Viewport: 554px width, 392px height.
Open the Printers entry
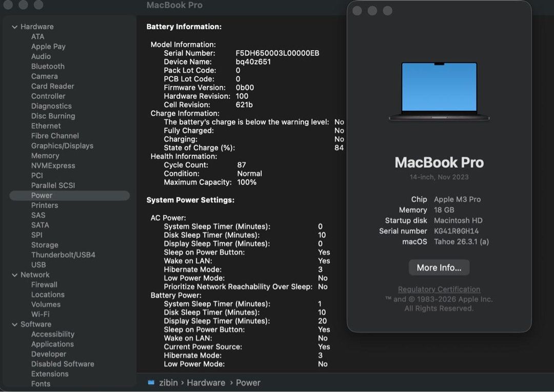point(45,205)
